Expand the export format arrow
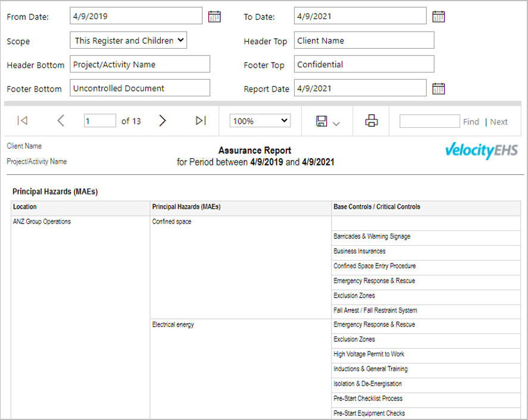The image size is (528, 420). click(336, 124)
